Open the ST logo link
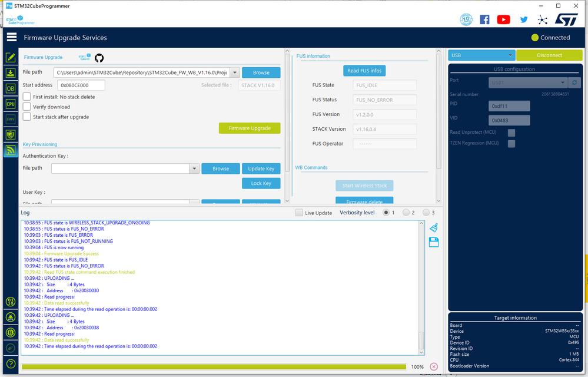The image size is (588, 377). [566, 19]
